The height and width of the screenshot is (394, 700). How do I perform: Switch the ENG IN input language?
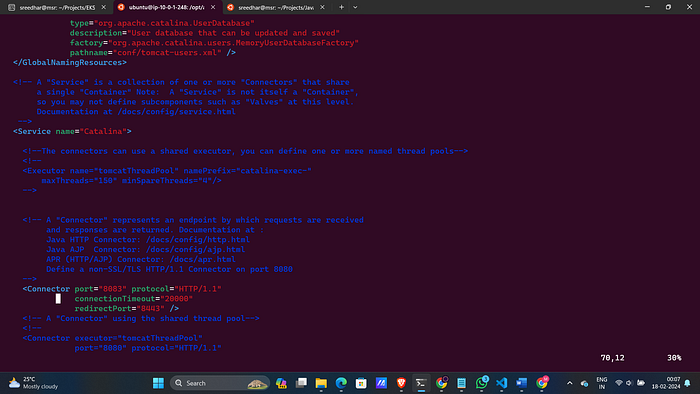point(602,383)
